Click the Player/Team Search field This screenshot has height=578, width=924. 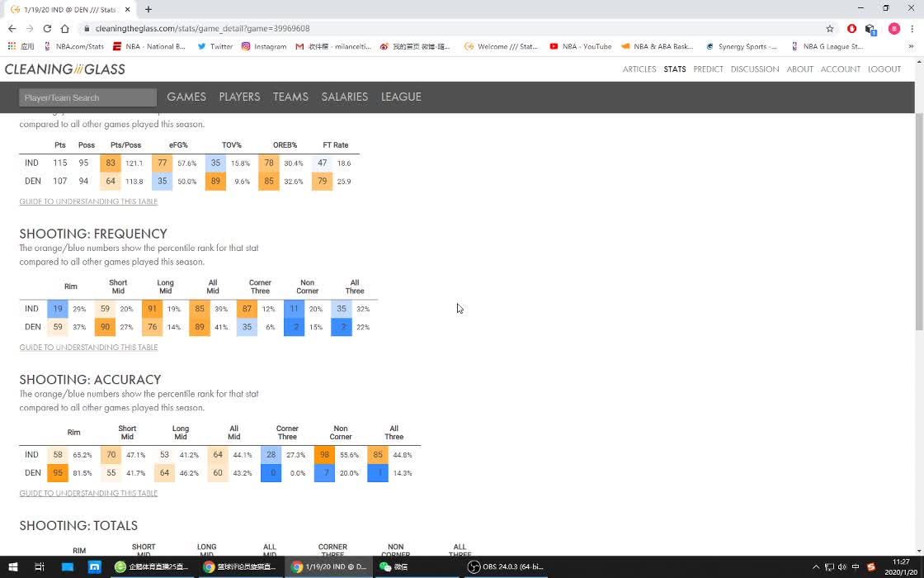click(87, 97)
